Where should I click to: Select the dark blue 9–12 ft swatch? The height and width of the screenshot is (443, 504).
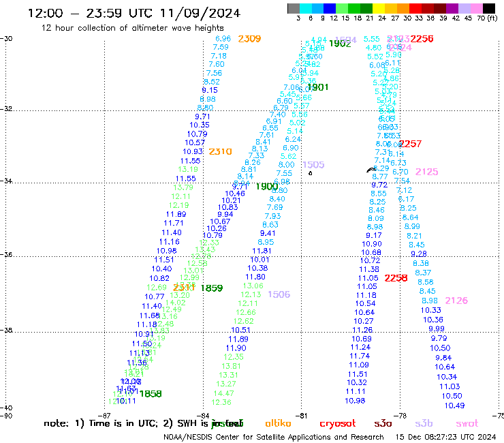click(x=330, y=8)
